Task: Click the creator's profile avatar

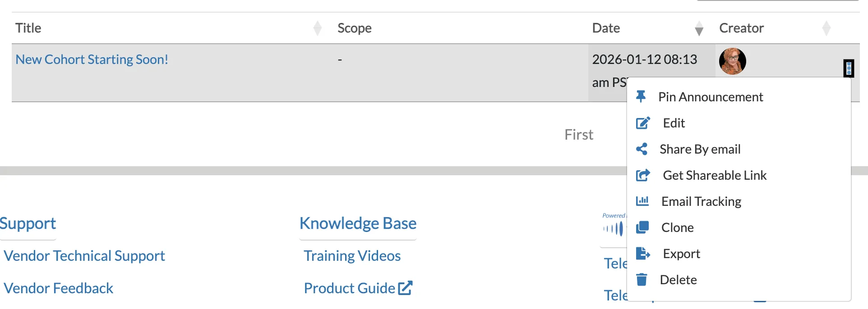Action: (x=732, y=61)
